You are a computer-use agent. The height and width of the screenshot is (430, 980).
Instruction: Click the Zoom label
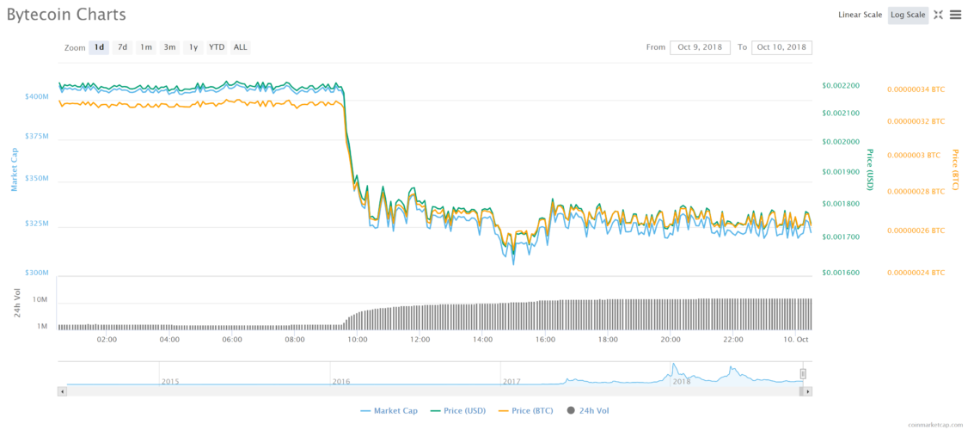point(75,48)
